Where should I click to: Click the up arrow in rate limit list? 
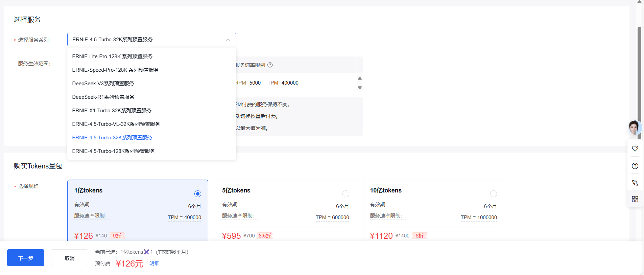coord(360,78)
